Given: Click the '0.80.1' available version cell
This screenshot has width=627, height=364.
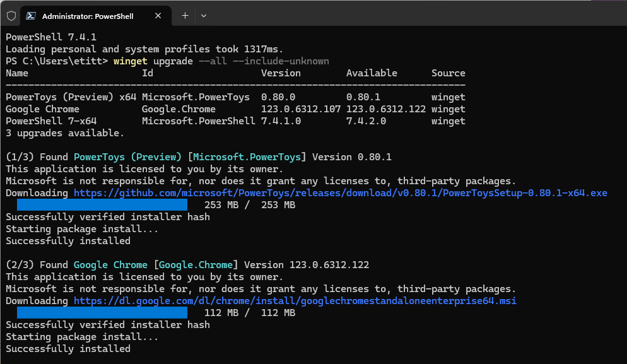Looking at the screenshot, I should tap(363, 97).
